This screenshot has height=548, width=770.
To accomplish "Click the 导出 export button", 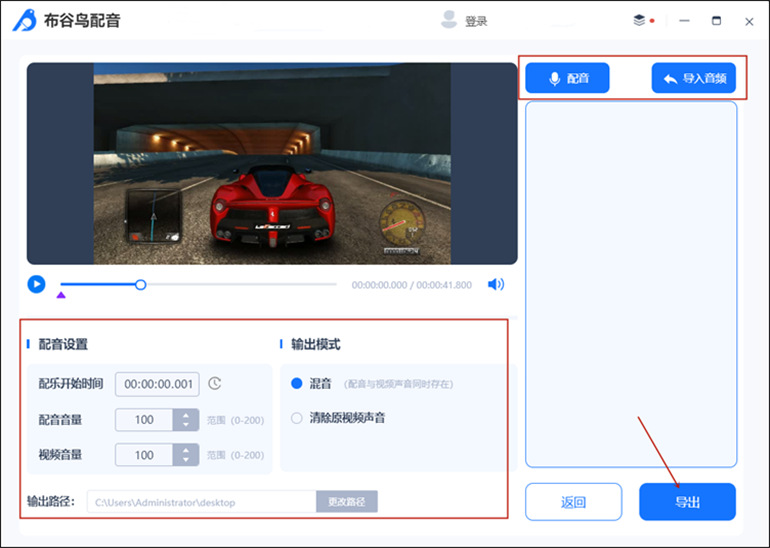I will [687, 502].
